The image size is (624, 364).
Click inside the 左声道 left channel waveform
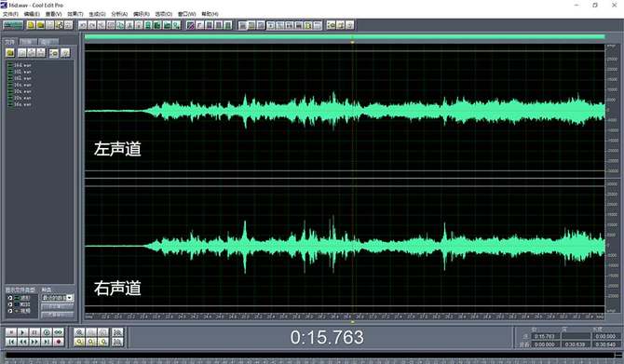click(345, 111)
